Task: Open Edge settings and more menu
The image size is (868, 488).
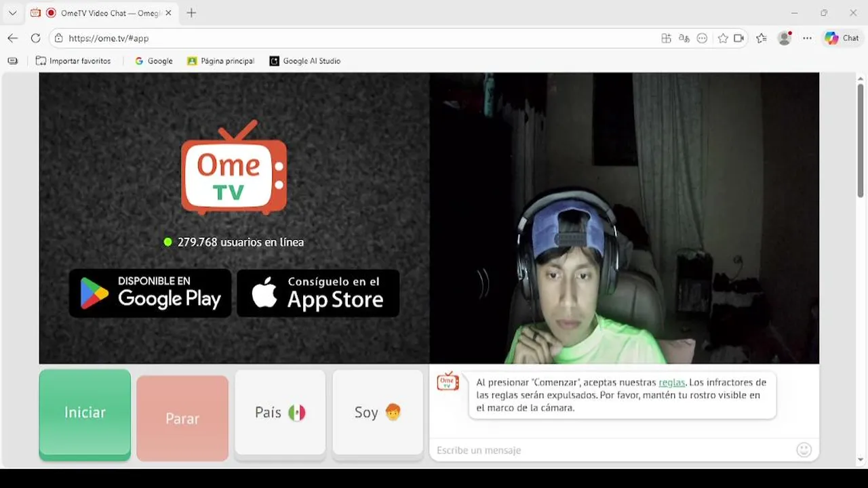Action: coord(807,39)
